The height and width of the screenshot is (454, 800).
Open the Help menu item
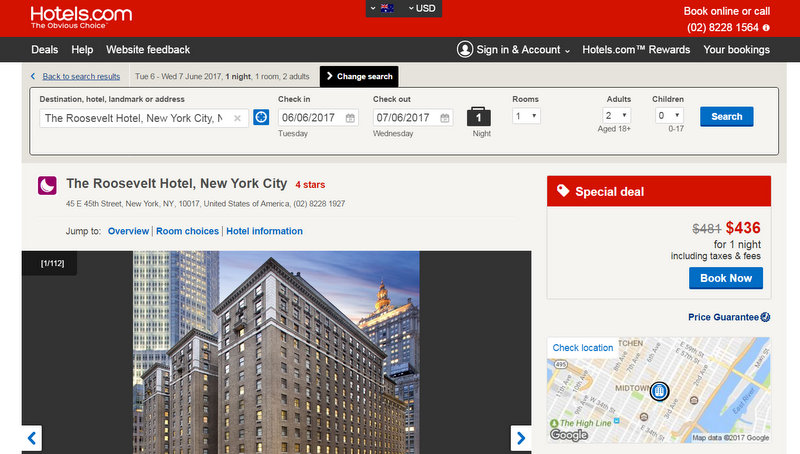(82, 49)
